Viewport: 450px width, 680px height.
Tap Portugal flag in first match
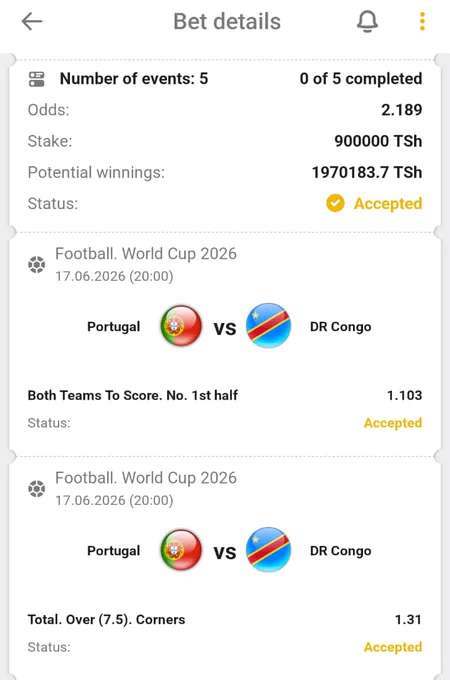point(181,326)
